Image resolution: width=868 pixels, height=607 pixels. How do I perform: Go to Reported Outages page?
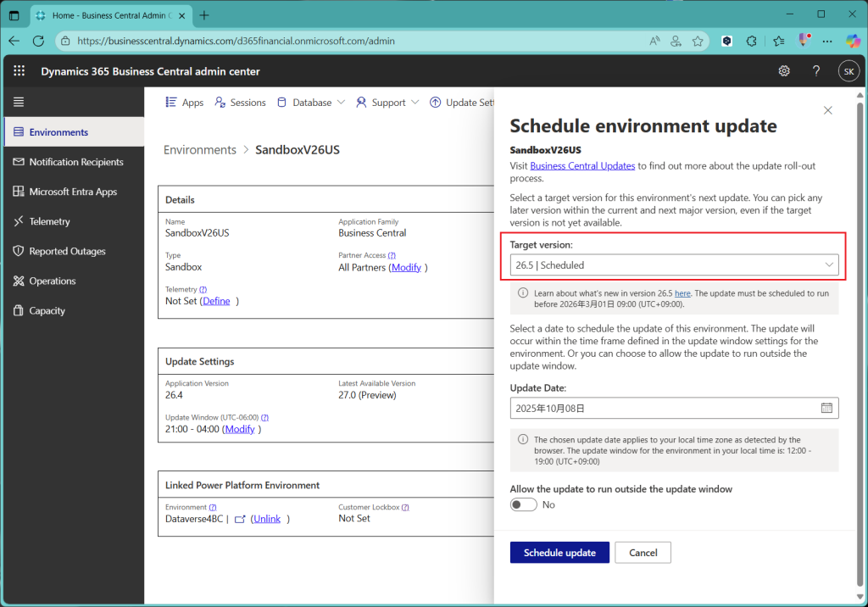click(67, 251)
